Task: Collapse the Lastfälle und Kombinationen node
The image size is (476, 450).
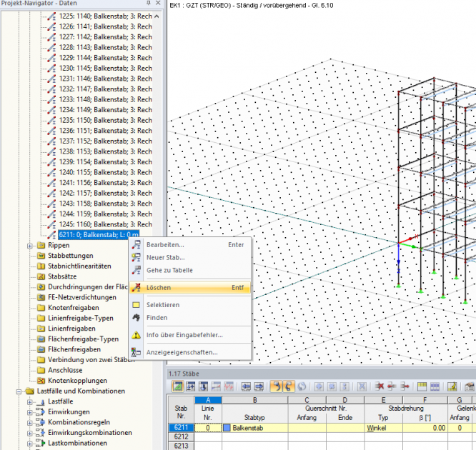Action: 19,391
